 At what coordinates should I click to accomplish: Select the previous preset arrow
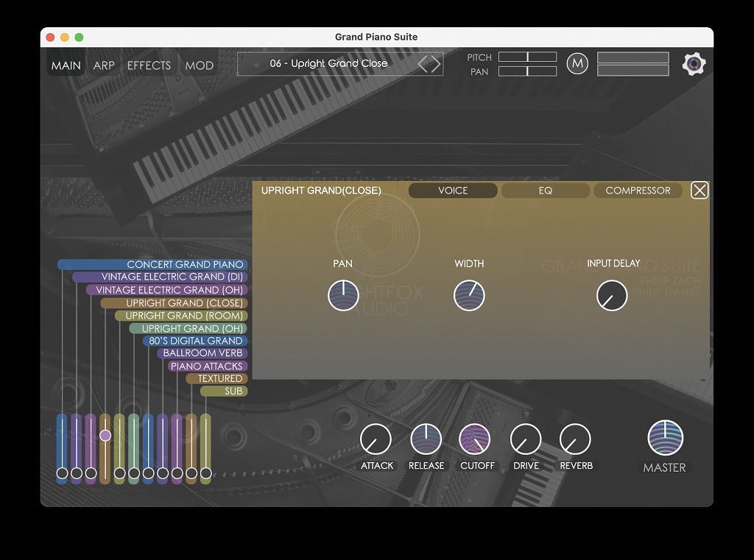click(x=423, y=64)
